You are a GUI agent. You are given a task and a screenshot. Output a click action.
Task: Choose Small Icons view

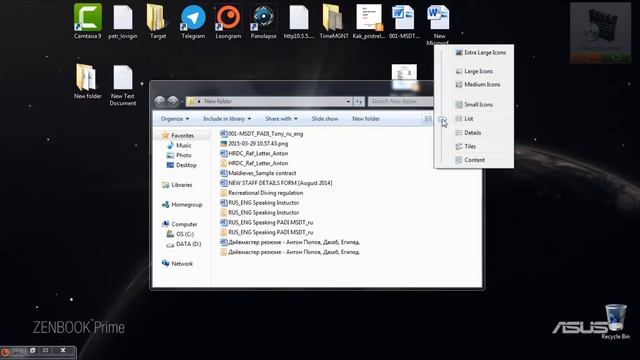click(x=474, y=104)
